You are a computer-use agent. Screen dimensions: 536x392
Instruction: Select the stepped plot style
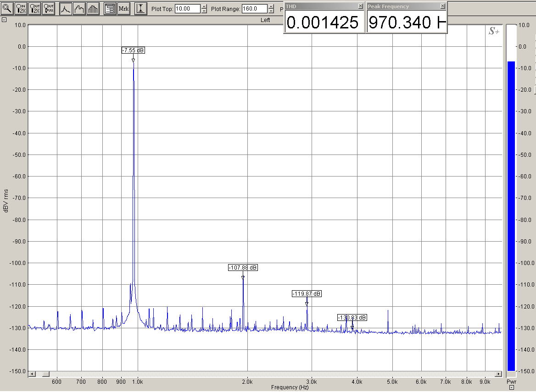[79, 9]
